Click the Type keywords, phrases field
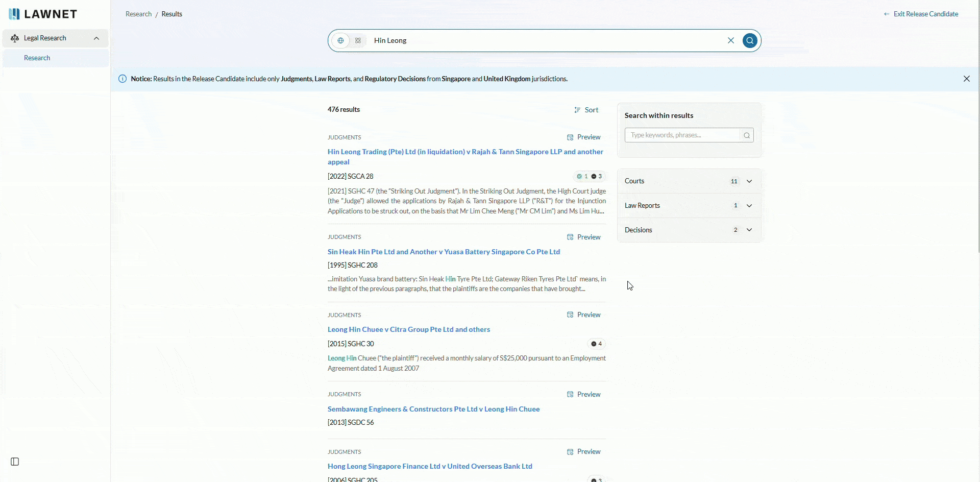 682,135
